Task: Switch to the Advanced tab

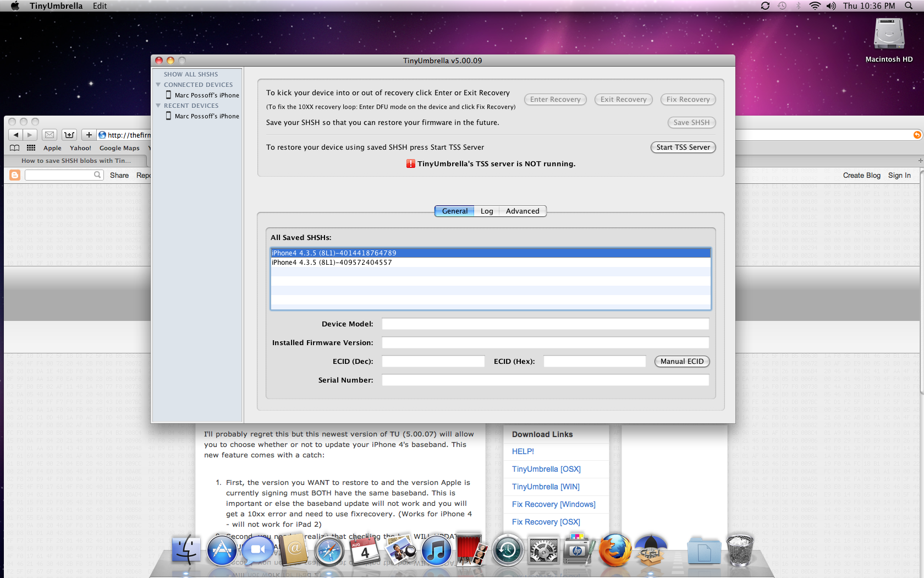Action: [x=522, y=211]
